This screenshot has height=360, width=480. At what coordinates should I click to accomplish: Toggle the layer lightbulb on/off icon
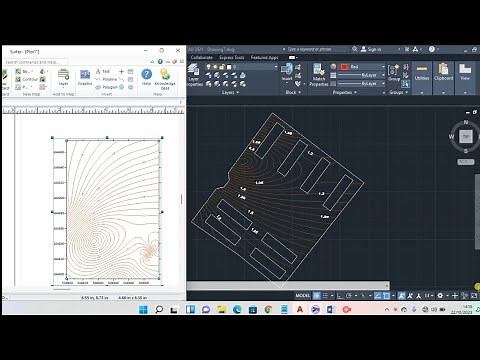coord(208,67)
